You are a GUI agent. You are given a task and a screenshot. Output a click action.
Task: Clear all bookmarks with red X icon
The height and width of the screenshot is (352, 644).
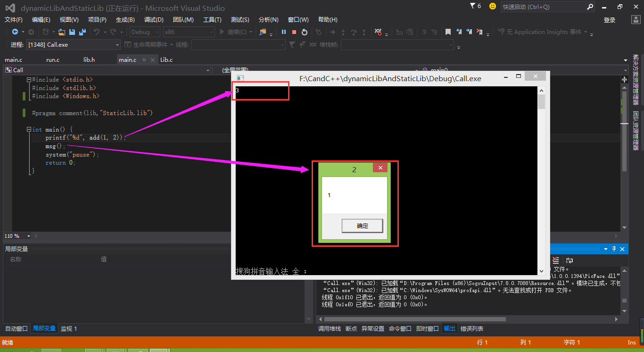(480, 32)
